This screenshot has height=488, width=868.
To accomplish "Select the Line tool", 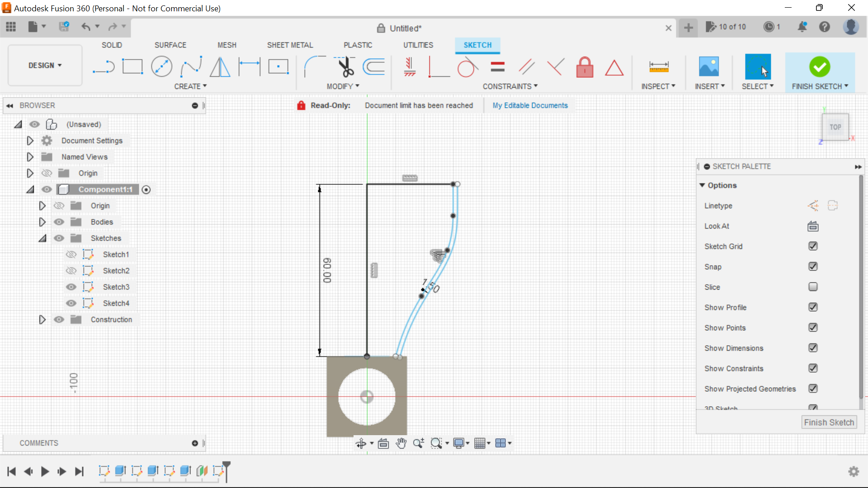I will tap(104, 66).
